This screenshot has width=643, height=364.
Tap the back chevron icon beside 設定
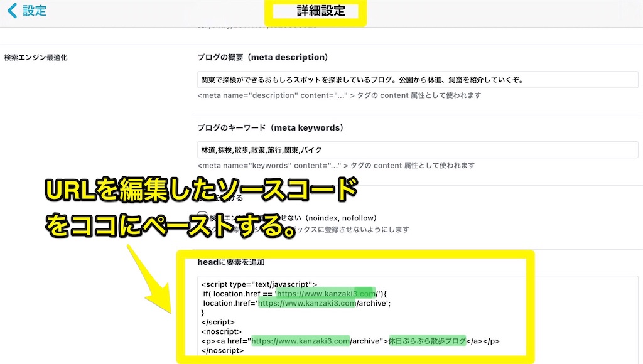tap(13, 11)
